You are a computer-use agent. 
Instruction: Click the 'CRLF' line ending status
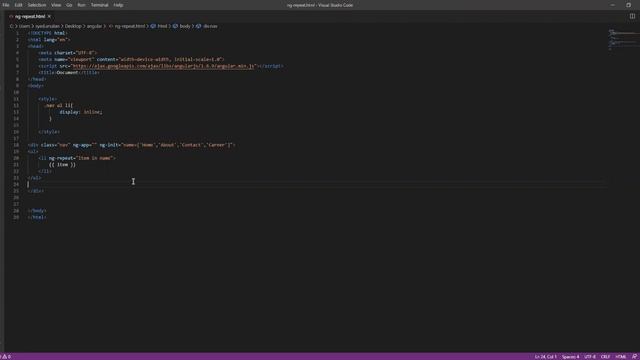click(x=605, y=357)
